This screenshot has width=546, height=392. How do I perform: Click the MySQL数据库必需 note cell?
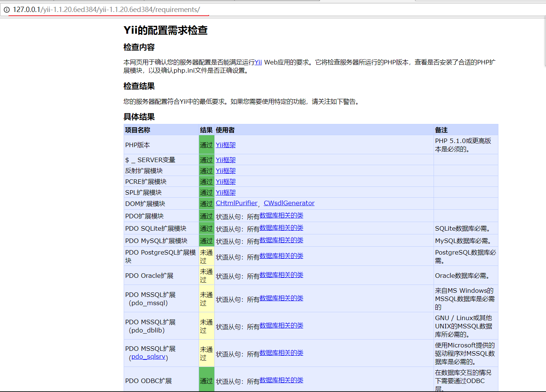(x=466, y=241)
